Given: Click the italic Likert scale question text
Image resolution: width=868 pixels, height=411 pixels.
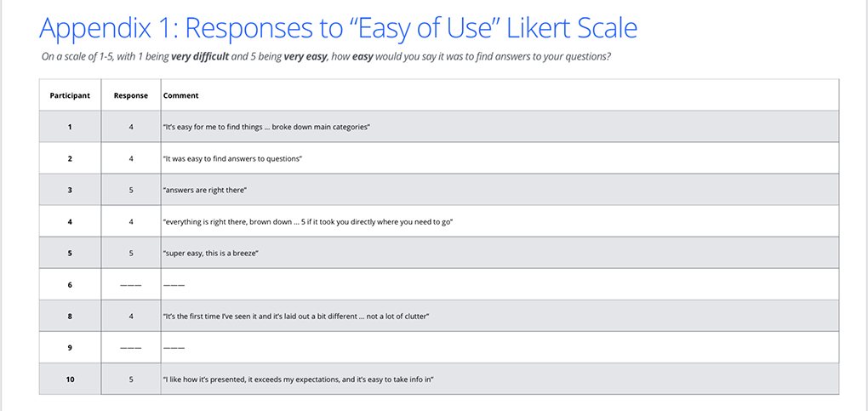Looking at the screenshot, I should coord(325,58).
